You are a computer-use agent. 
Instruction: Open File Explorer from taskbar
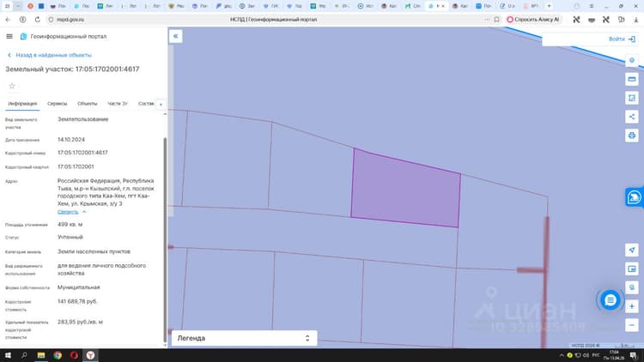click(41, 355)
